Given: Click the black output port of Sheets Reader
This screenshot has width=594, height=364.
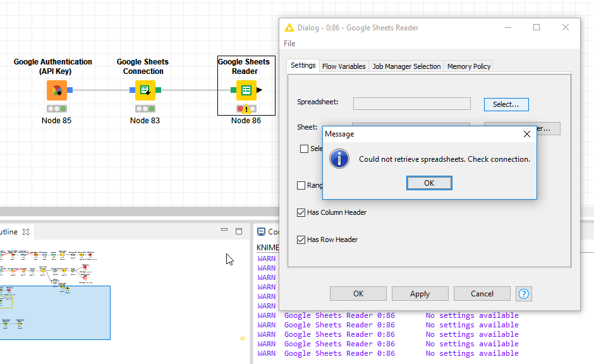Looking at the screenshot, I should click(260, 90).
